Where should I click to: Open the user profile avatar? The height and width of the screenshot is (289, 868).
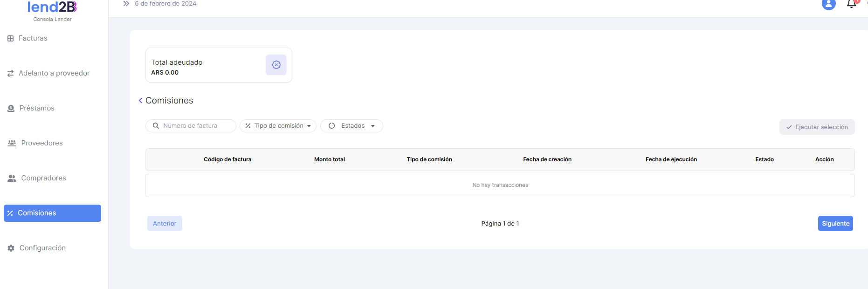click(x=828, y=4)
